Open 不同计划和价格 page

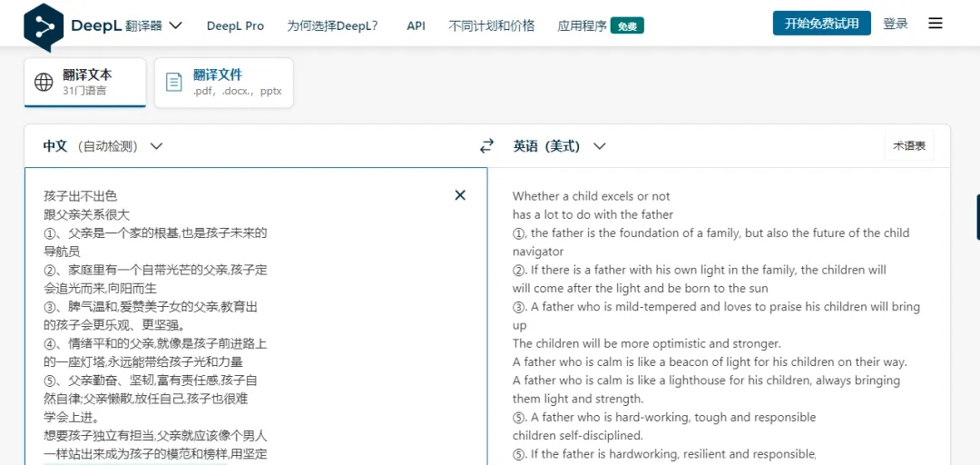click(492, 25)
